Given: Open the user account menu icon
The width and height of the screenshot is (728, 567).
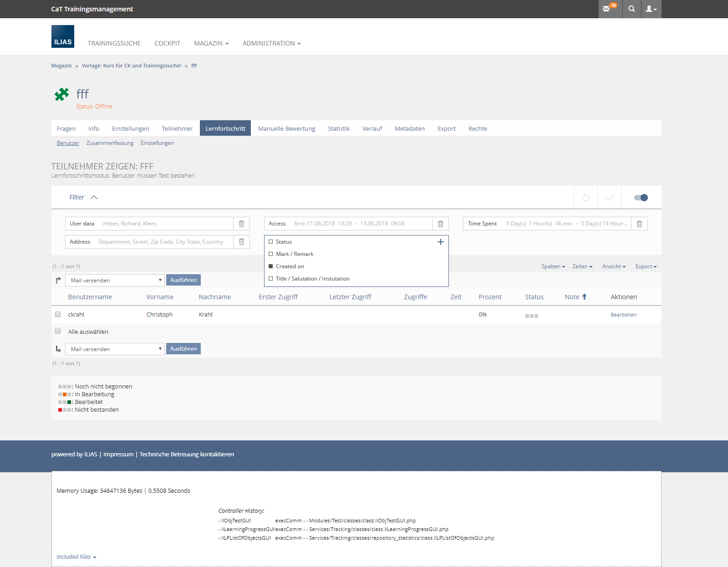Looking at the screenshot, I should pos(651,9).
